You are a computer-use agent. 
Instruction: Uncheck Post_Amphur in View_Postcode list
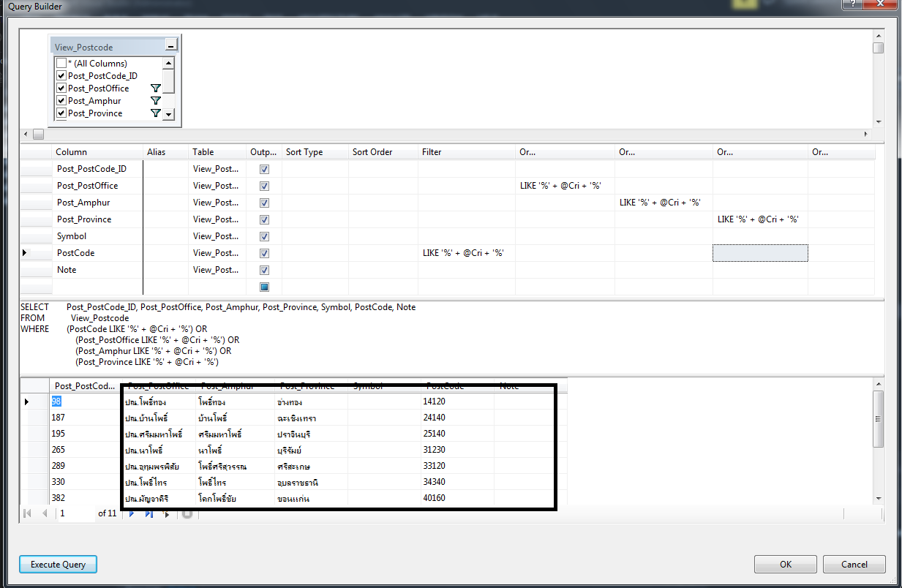pyautogui.click(x=61, y=101)
